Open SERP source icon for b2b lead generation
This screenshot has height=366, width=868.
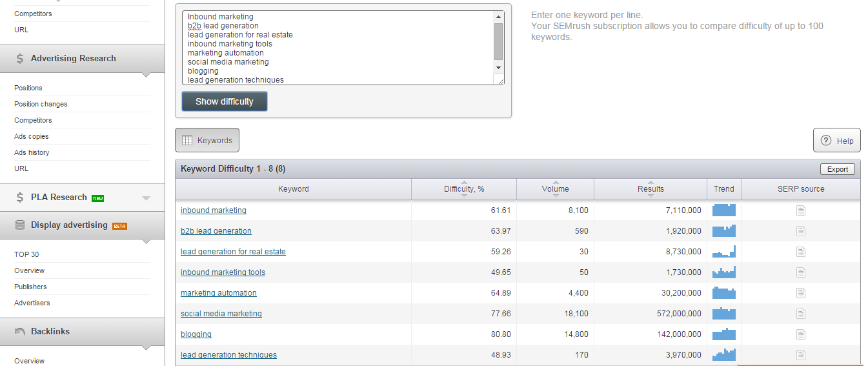click(800, 231)
